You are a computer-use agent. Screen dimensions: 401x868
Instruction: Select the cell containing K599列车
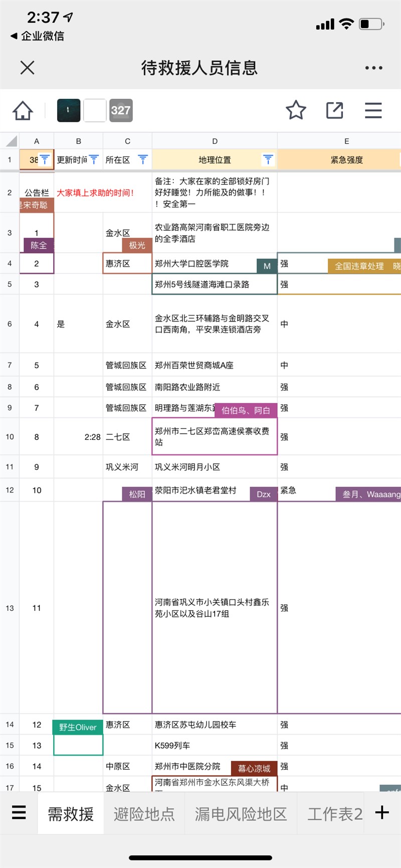(215, 746)
